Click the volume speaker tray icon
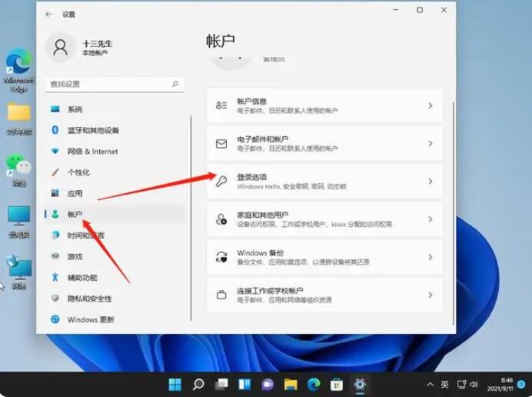Viewport: 532px width, 397px height. 474,385
